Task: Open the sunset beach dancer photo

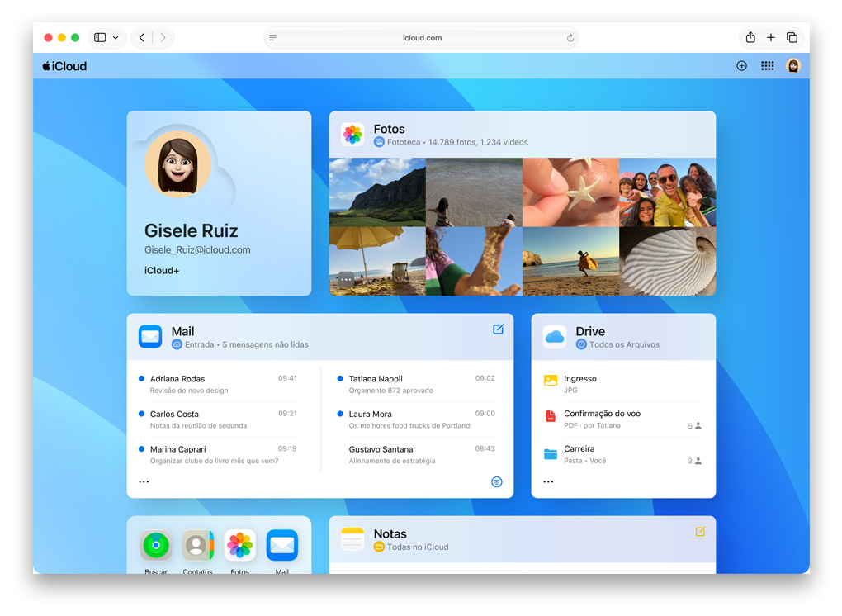Action: [570, 261]
